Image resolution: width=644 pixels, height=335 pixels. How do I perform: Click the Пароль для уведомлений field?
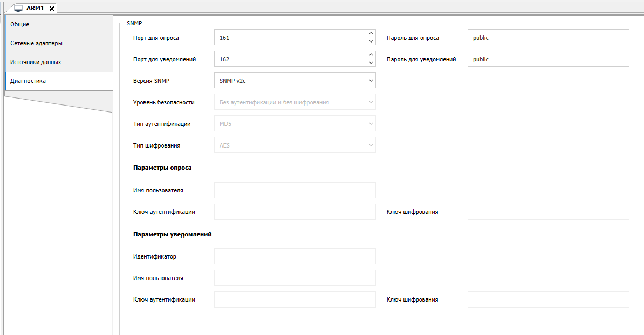(x=548, y=59)
